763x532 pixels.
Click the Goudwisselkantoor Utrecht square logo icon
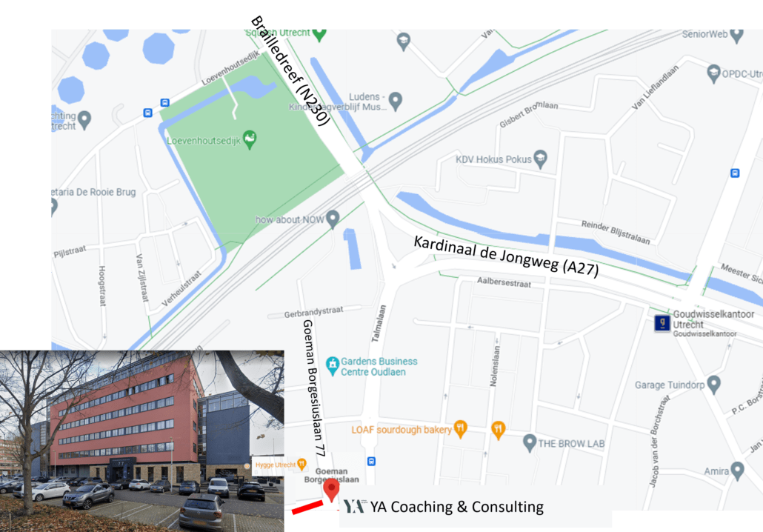[x=662, y=323]
